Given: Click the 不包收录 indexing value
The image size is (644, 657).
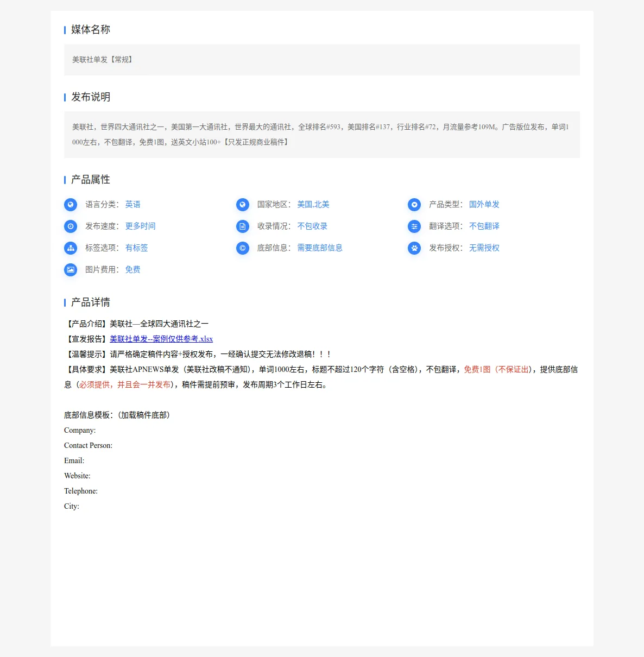Looking at the screenshot, I should point(312,226).
